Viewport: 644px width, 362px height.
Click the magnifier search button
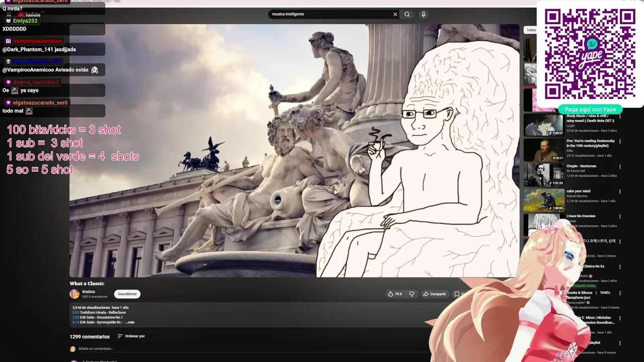click(407, 15)
